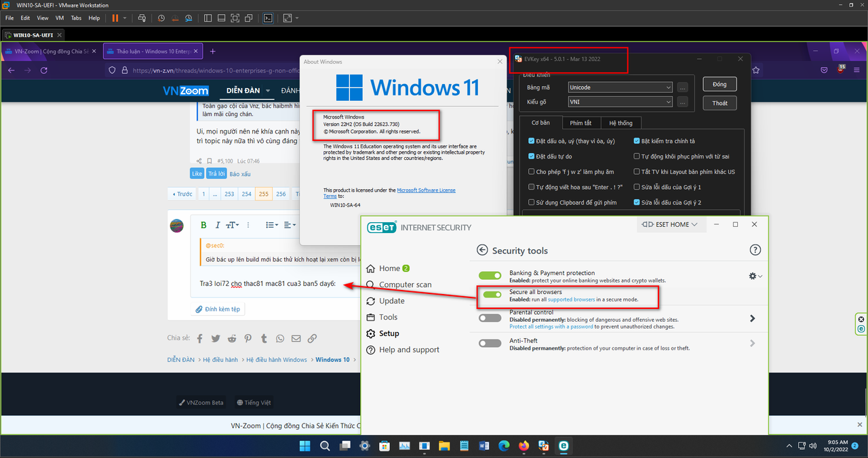Open the VMware Tabs menu

point(76,18)
